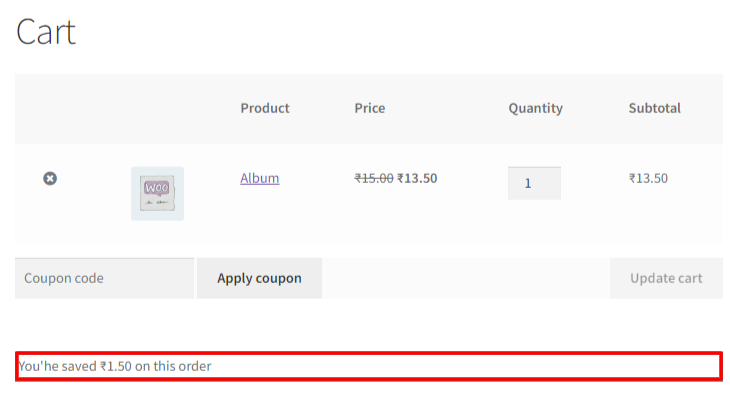The image size is (730, 395).
Task: Select the Price column header
Action: click(x=370, y=108)
